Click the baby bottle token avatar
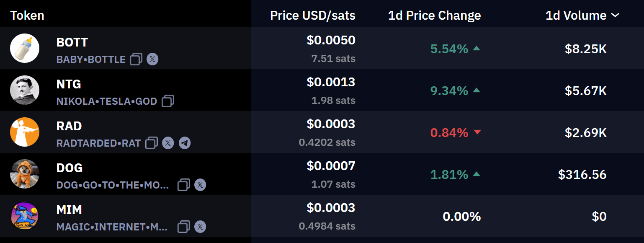This screenshot has height=243, width=644. pyautogui.click(x=25, y=48)
